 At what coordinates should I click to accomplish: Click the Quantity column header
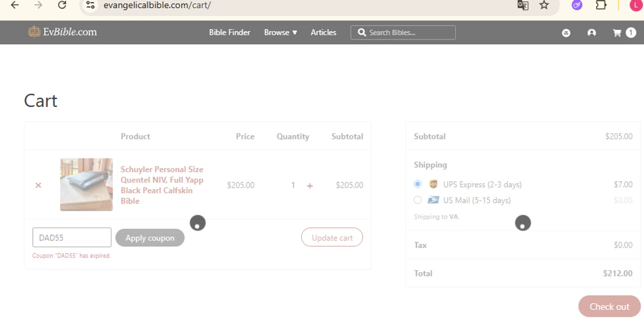[293, 136]
